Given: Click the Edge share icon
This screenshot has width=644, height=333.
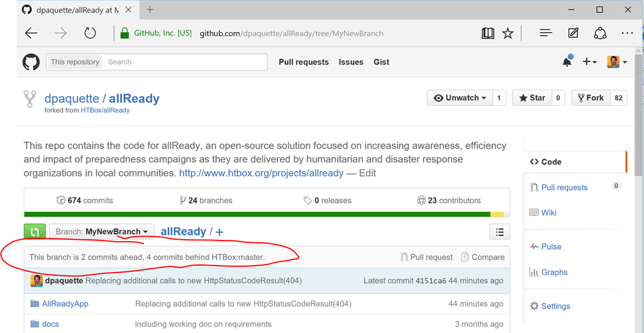Looking at the screenshot, I should [x=601, y=33].
